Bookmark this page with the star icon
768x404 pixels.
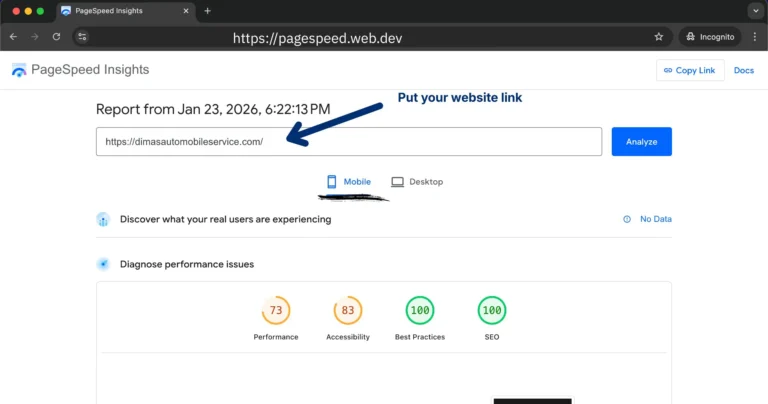point(659,37)
